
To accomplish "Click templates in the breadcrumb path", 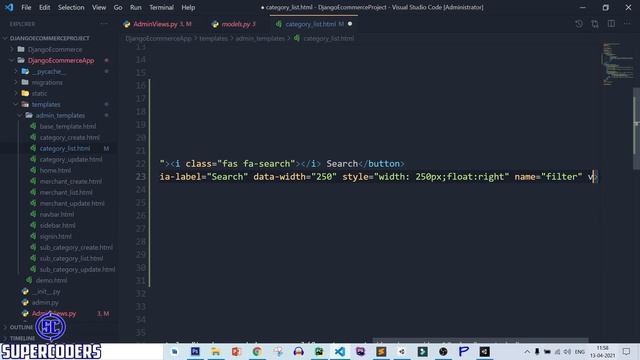I will pos(213,38).
